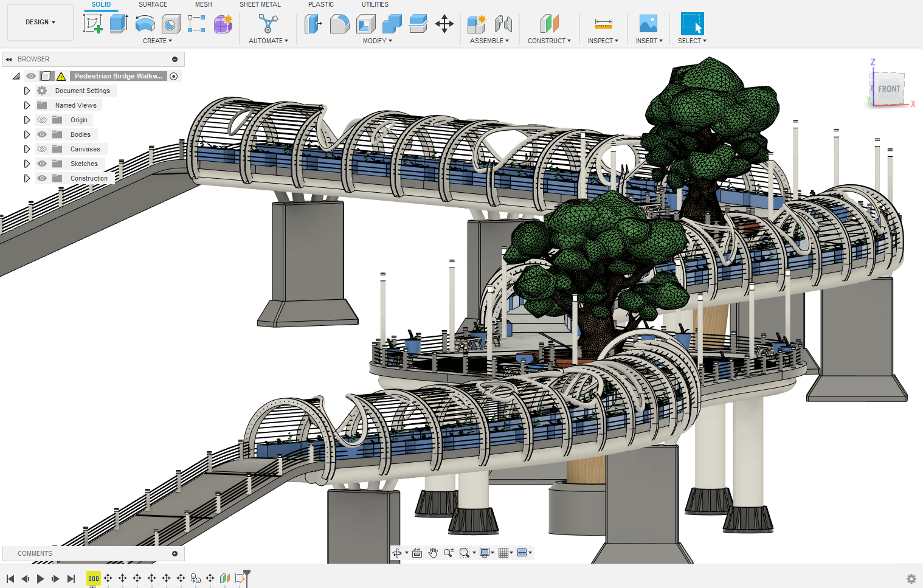
Task: Toggle visibility of the Sketches folder
Action: [x=41, y=163]
